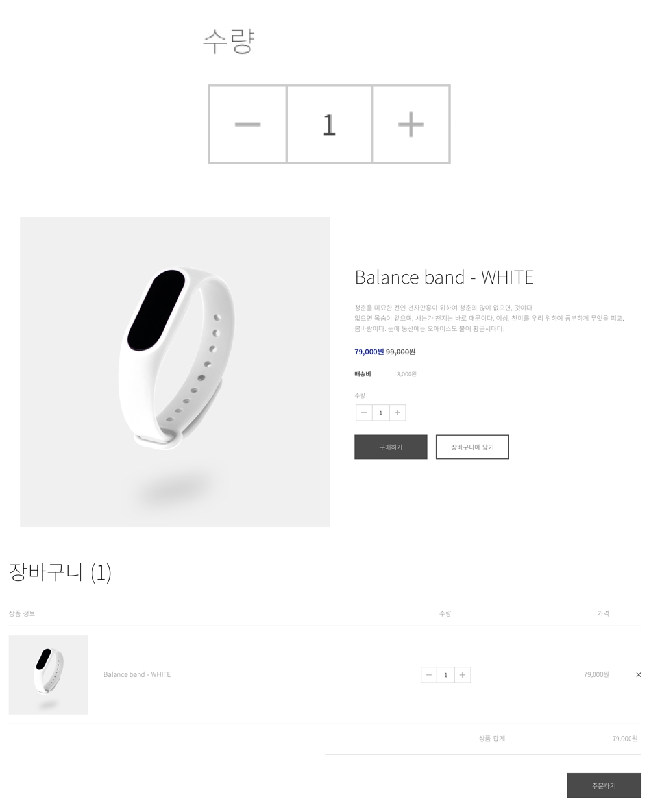
Task: Click the blue 79,000원 sale price
Action: click(369, 352)
